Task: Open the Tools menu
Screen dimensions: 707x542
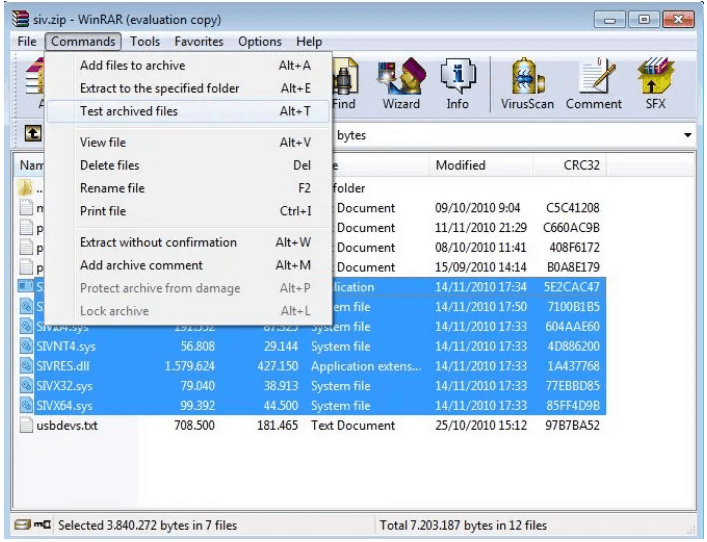Action: pos(145,42)
